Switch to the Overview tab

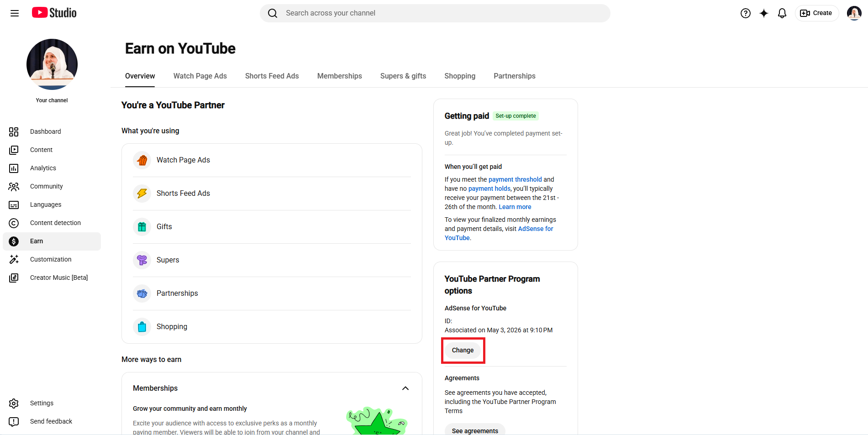[x=140, y=76]
